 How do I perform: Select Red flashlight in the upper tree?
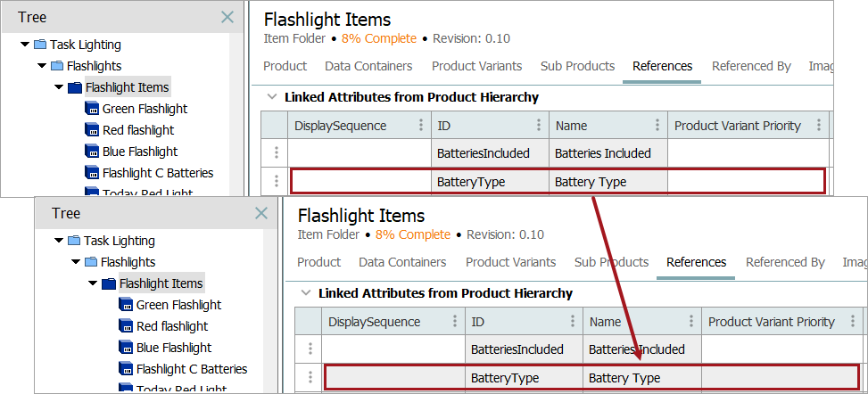pos(137,130)
